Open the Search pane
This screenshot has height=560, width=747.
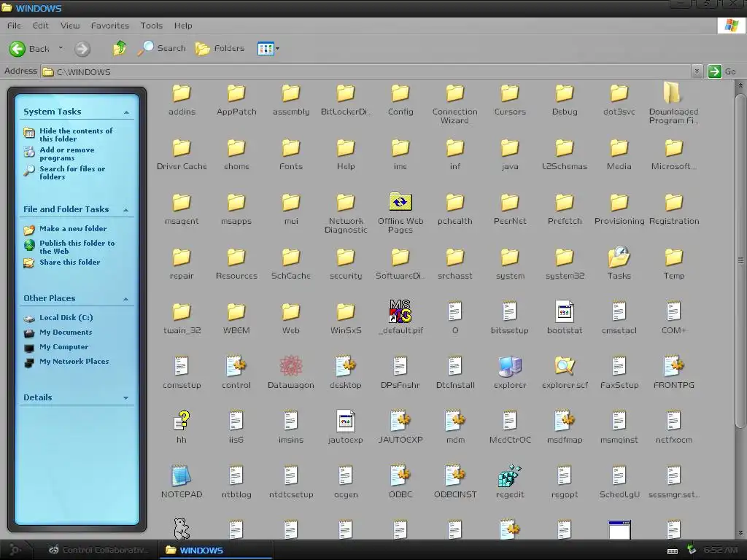click(x=161, y=48)
